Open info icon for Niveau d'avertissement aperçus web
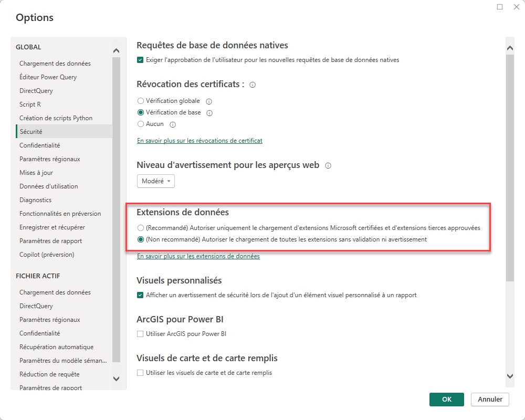525x420 pixels. point(328,165)
